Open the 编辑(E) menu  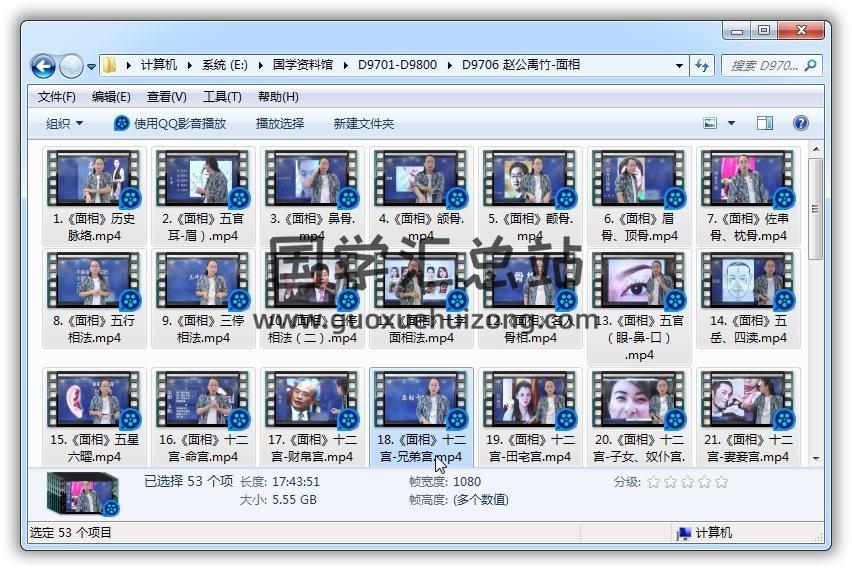click(111, 97)
